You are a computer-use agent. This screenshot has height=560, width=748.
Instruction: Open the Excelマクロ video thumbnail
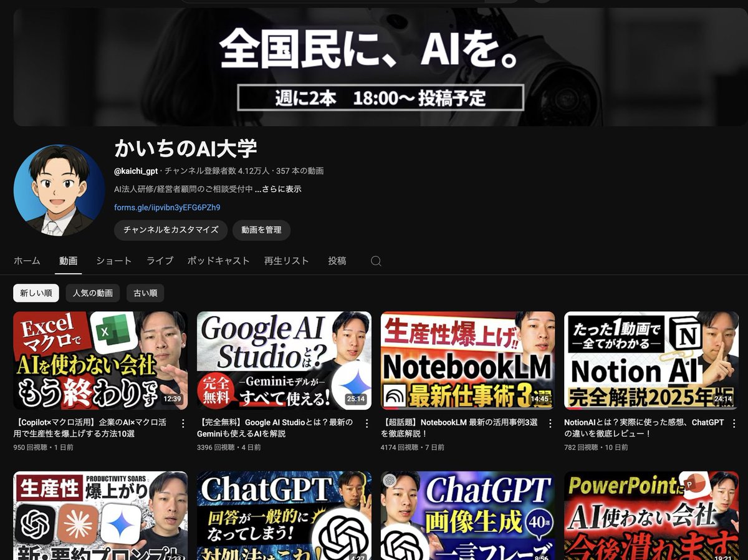(100, 360)
